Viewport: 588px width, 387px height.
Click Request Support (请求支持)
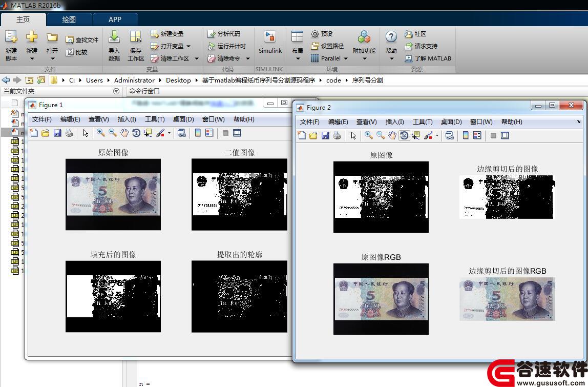421,46
